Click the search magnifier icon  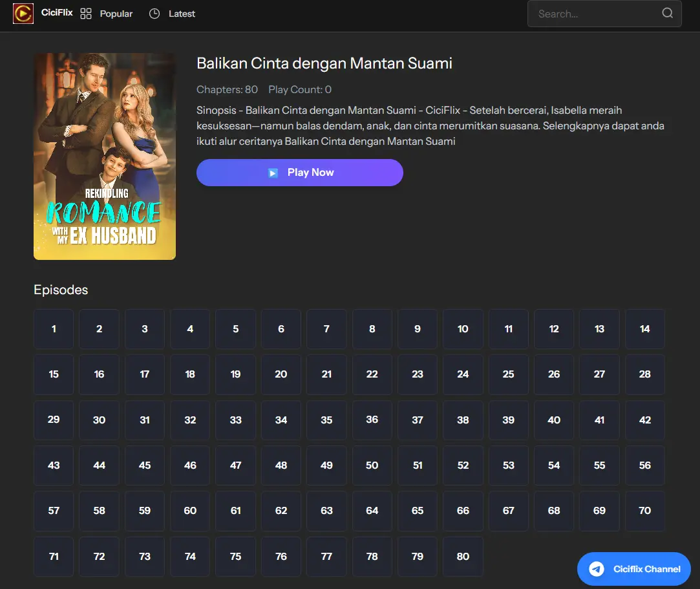[x=667, y=14]
